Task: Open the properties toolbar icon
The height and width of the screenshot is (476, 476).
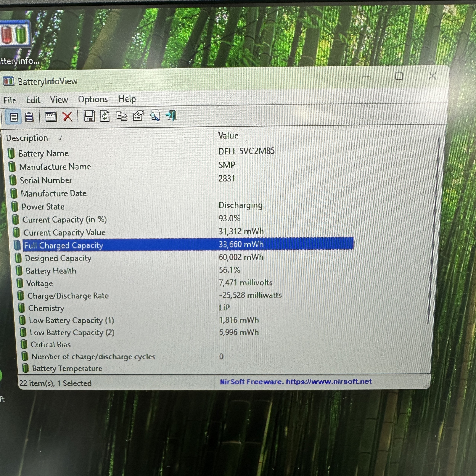Action: [x=138, y=116]
